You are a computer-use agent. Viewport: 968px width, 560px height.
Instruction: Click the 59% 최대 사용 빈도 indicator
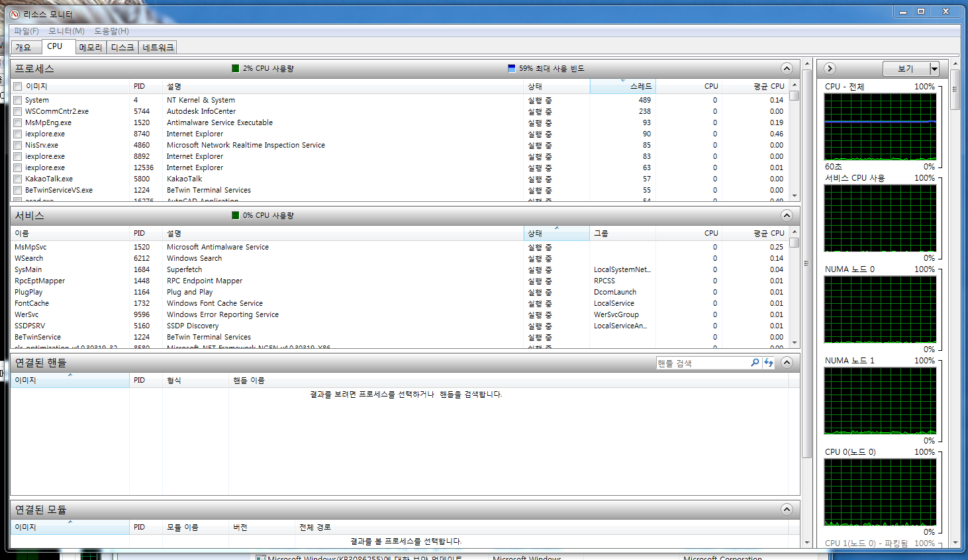click(x=546, y=68)
